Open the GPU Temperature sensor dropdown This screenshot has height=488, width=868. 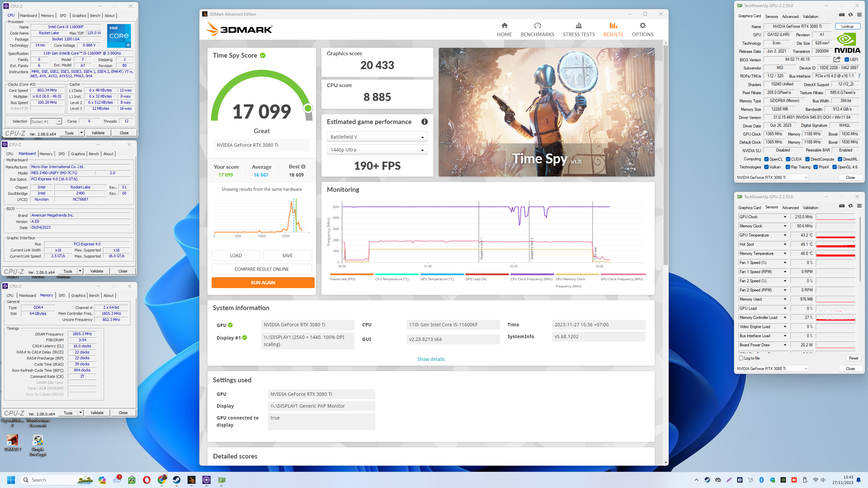pos(785,235)
